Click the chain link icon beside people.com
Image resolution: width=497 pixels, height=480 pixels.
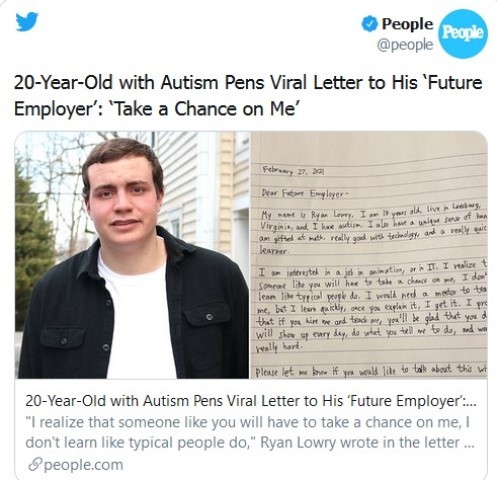(x=34, y=465)
